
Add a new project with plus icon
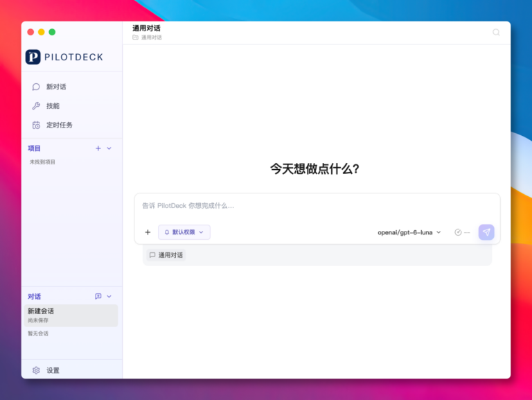pyautogui.click(x=98, y=148)
